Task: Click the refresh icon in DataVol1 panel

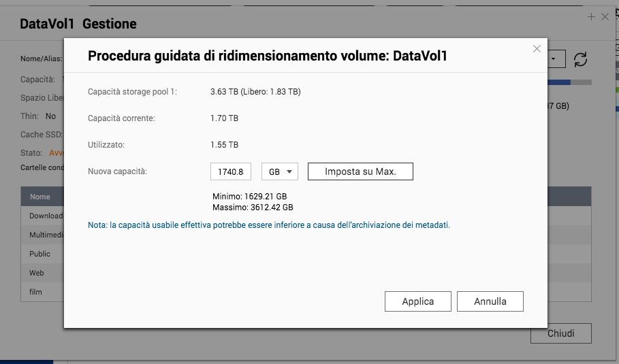Action: (x=580, y=60)
